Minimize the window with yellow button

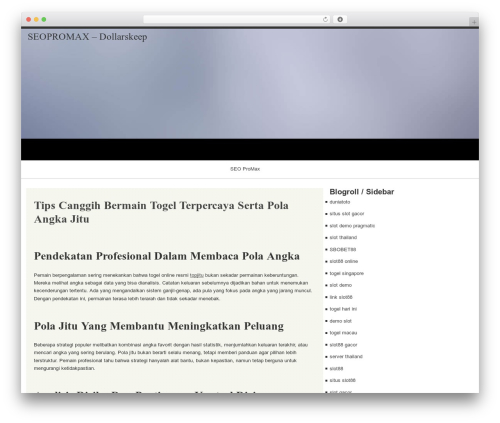pyautogui.click(x=36, y=19)
